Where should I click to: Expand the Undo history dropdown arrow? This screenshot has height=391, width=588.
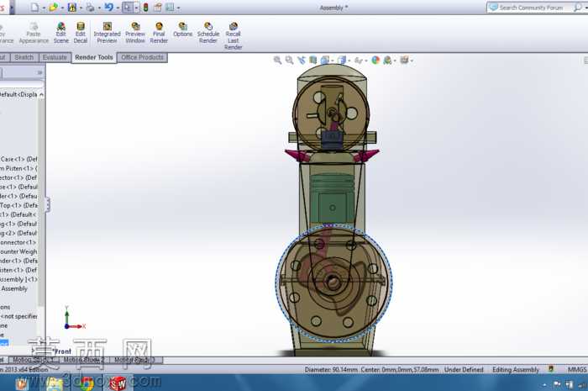[x=118, y=8]
